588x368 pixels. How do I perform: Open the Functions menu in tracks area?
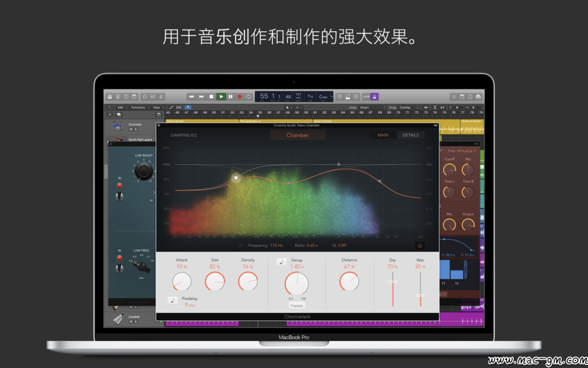click(x=139, y=107)
